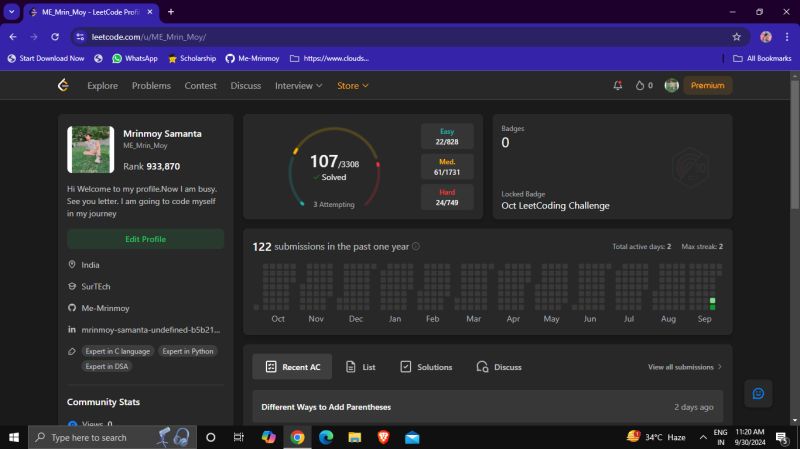This screenshot has width=800, height=449.
Task: Open the Me-Mrinmoy GitHub link
Action: click(105, 308)
